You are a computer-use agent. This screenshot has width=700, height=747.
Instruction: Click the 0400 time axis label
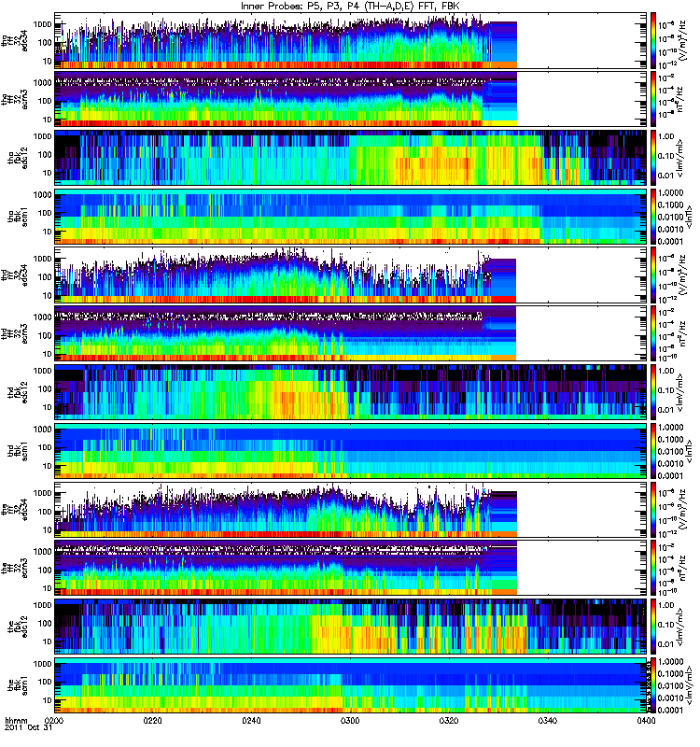[646, 720]
